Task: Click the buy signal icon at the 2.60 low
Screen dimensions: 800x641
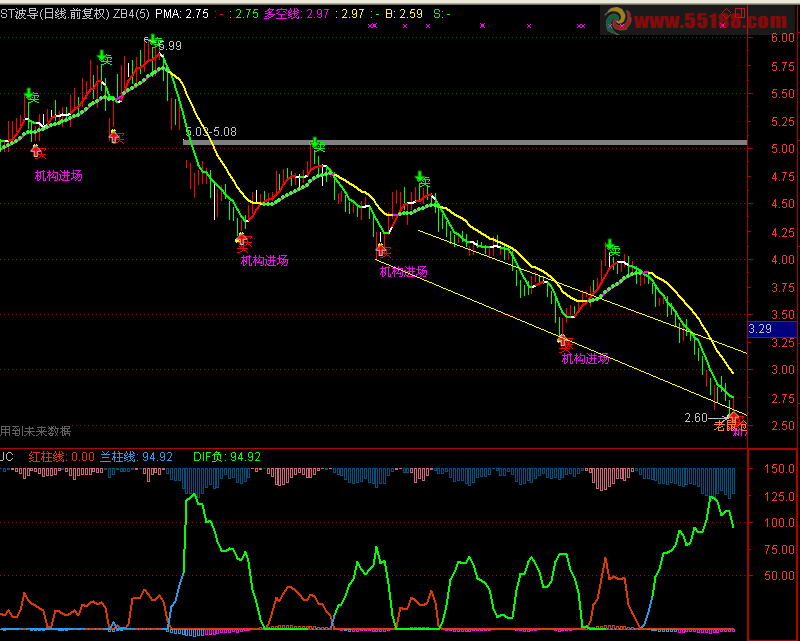Action: [734, 417]
